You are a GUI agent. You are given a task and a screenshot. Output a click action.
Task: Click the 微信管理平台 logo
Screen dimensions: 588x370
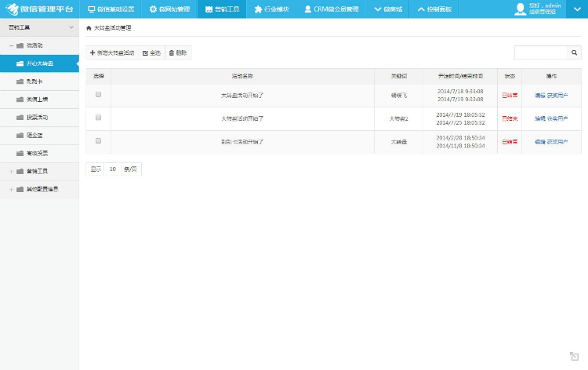tap(39, 9)
